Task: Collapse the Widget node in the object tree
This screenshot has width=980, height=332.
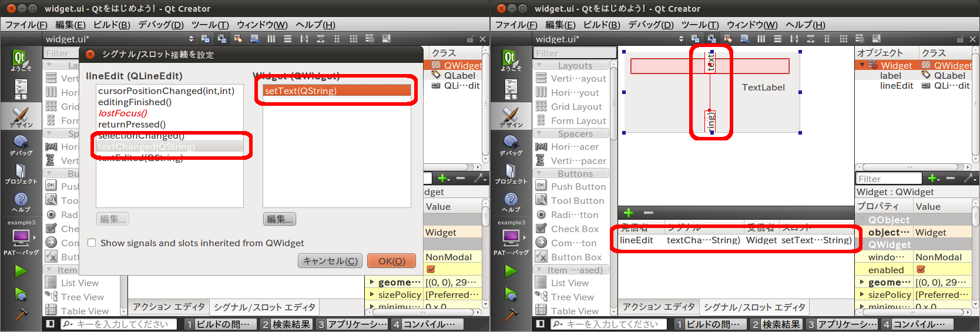Action: tap(862, 65)
